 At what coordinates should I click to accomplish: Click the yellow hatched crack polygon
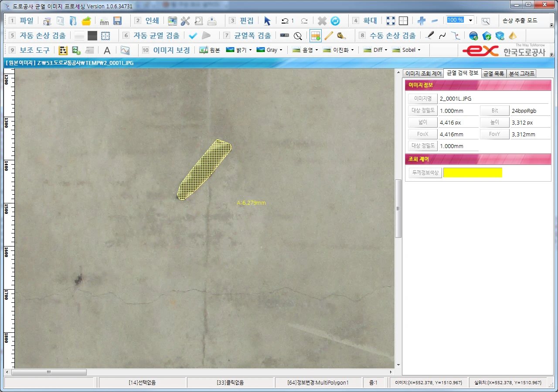[204, 170]
